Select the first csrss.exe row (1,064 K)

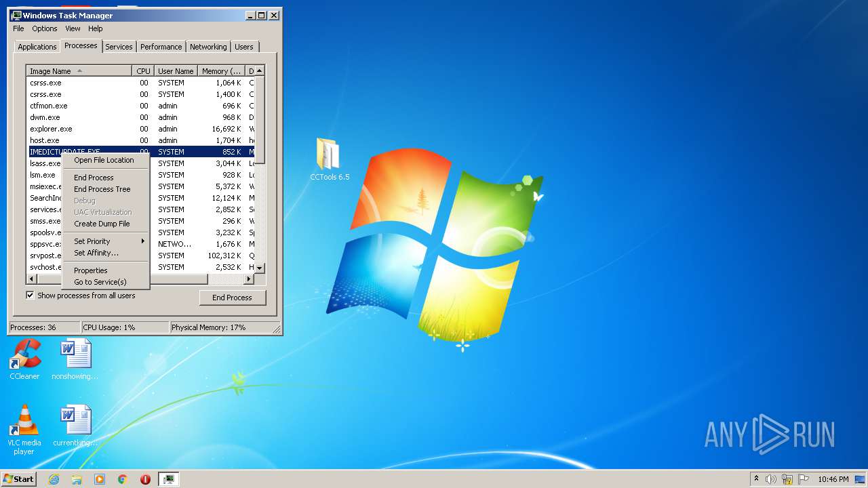click(140, 83)
